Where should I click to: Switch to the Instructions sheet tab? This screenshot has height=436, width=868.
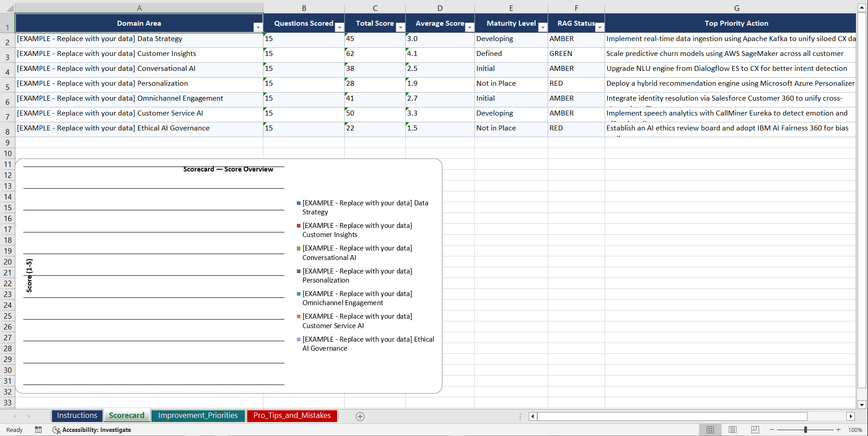(77, 415)
